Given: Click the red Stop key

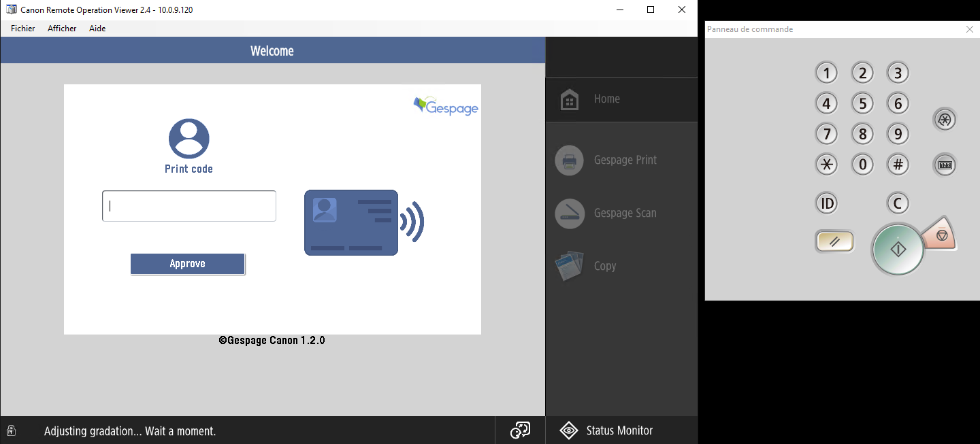Looking at the screenshot, I should pyautogui.click(x=941, y=235).
